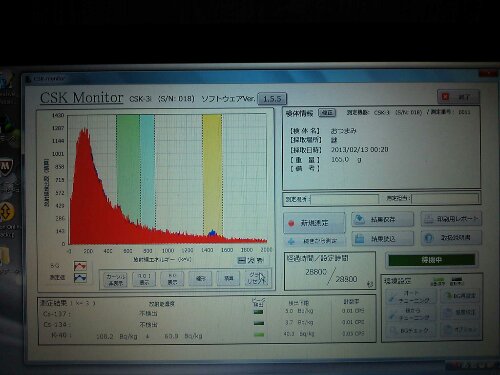Open the print report (印刷用レポート) button

451,219
